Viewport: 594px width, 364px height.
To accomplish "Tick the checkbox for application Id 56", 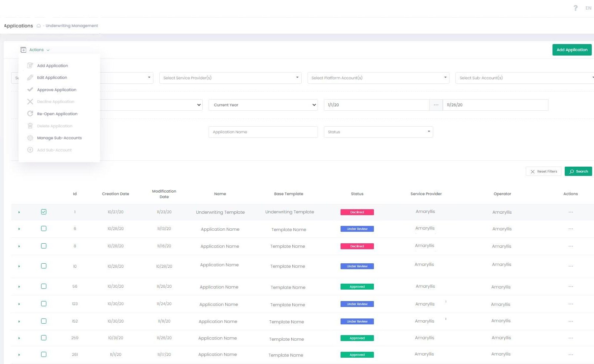I will [x=44, y=286].
